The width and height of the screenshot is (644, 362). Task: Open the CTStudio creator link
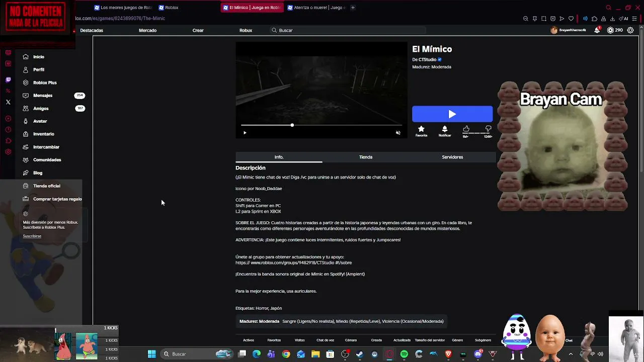click(428, 60)
